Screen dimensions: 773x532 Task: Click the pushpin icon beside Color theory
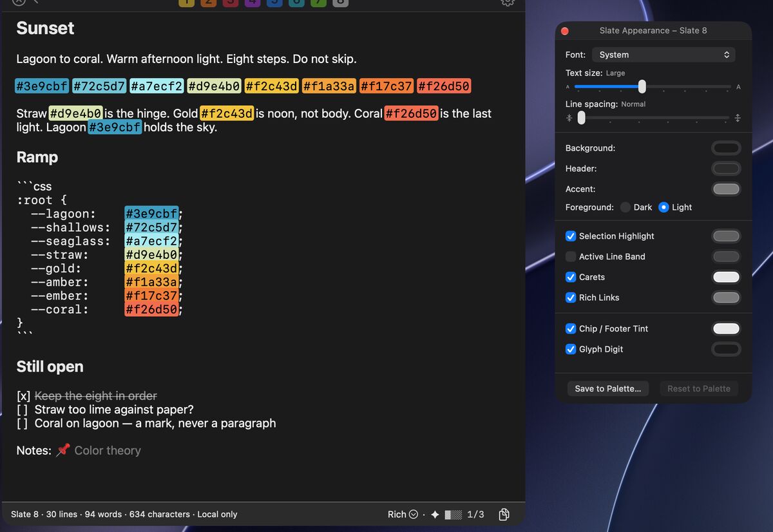(62, 450)
